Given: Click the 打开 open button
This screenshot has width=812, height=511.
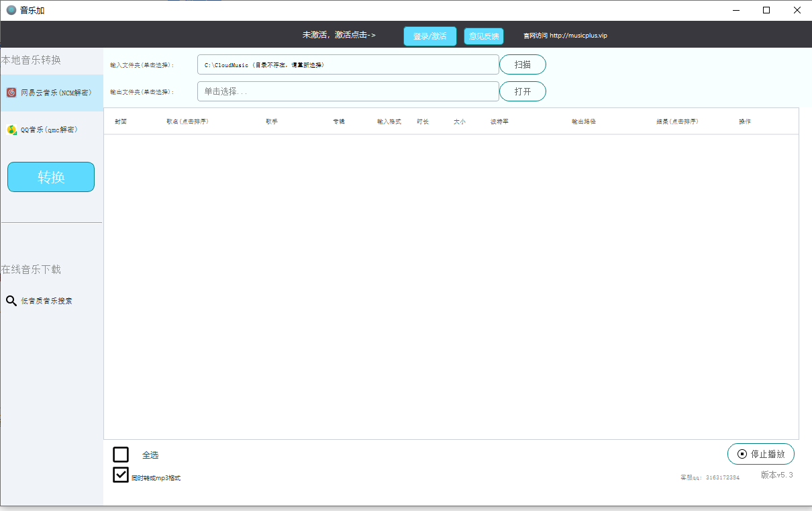Looking at the screenshot, I should click(x=522, y=91).
